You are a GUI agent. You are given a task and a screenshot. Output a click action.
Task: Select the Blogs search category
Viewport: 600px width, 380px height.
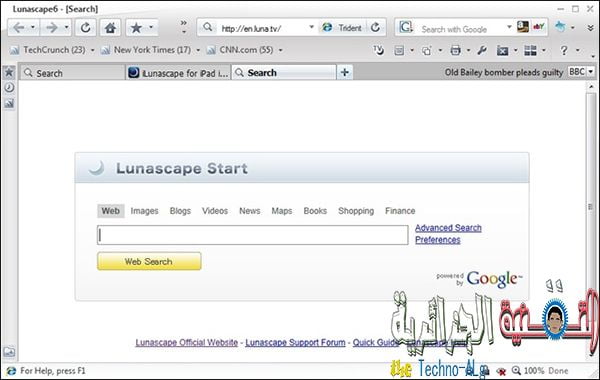click(x=180, y=211)
